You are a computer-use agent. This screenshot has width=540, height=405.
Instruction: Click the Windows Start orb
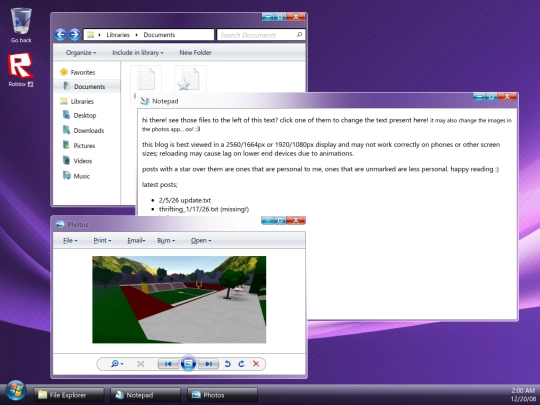[x=15, y=391]
